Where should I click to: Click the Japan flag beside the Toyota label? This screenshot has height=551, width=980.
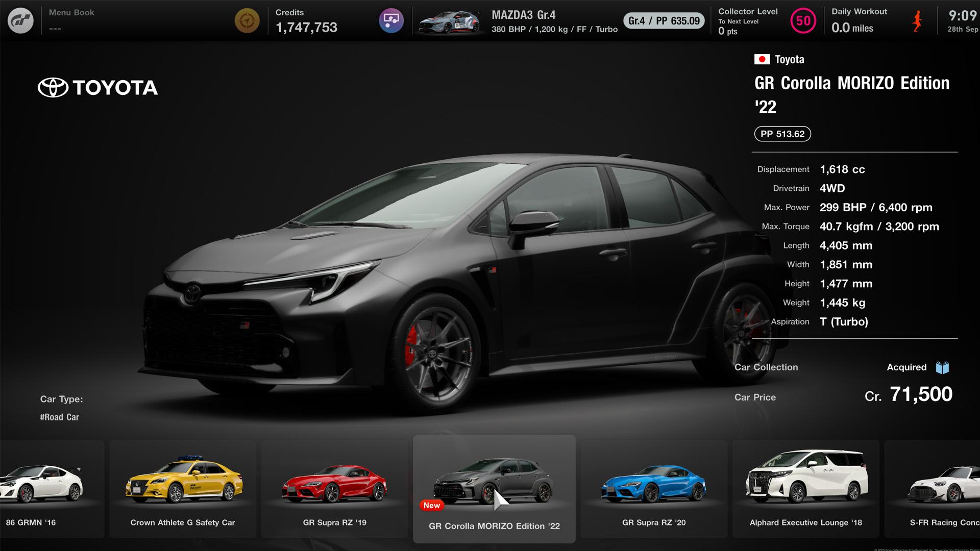click(x=762, y=59)
